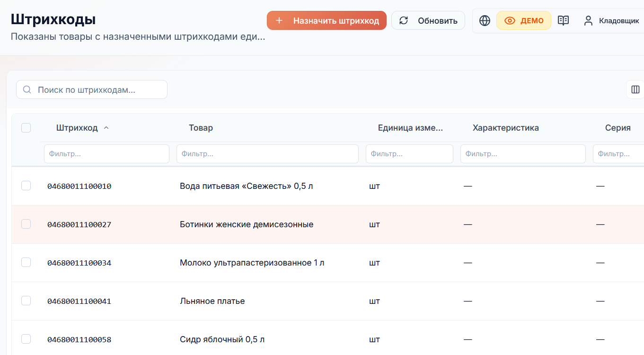Select checkbox for Молоко ультрапастеризованное 1 л

(x=26, y=262)
